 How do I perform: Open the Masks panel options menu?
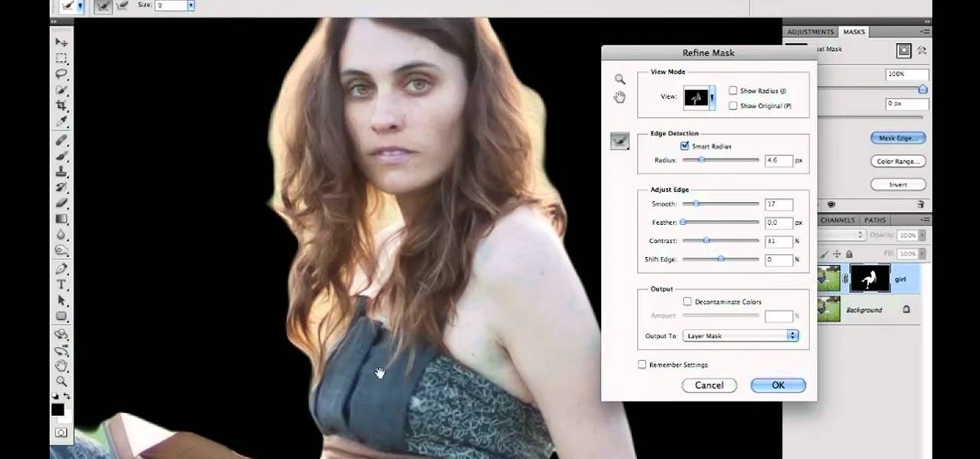(x=925, y=31)
